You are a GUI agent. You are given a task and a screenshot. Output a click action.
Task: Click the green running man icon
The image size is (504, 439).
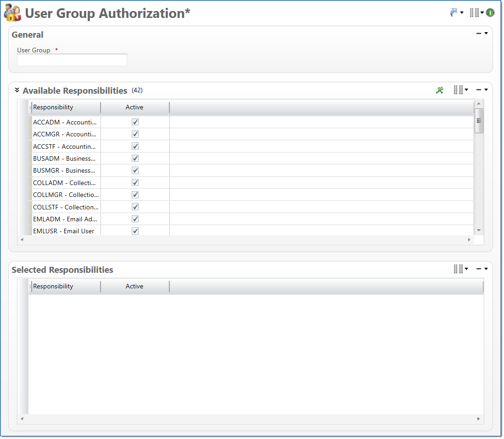point(439,90)
